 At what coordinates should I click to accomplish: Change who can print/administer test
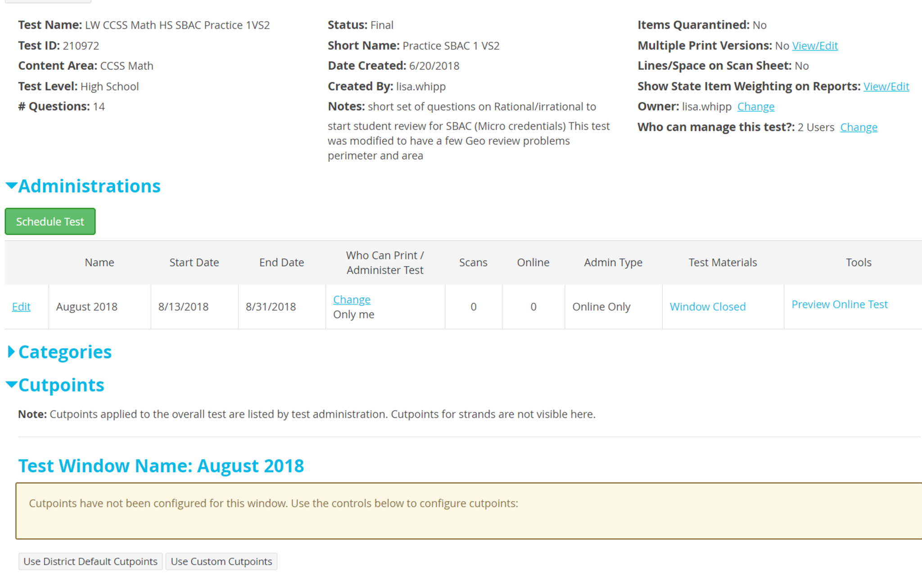click(x=351, y=300)
